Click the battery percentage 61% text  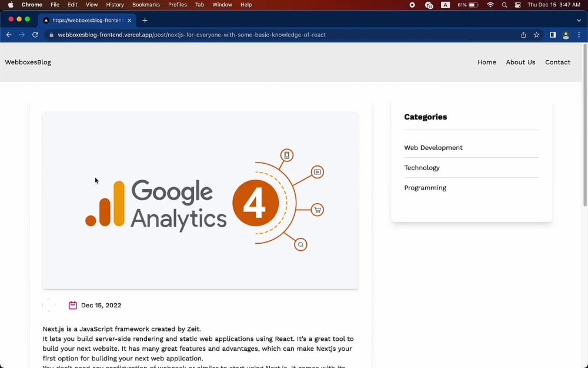[462, 5]
